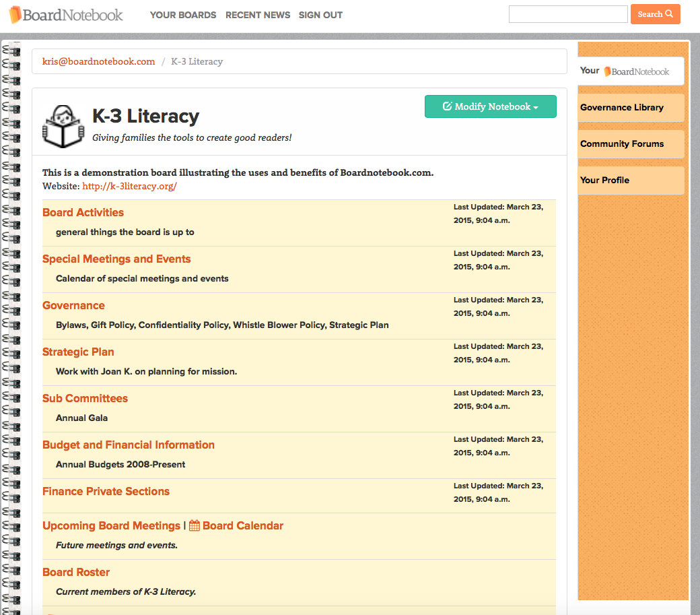This screenshot has width=700, height=615.
Task: Click the Board Calendar calendar icon
Action: point(195,525)
